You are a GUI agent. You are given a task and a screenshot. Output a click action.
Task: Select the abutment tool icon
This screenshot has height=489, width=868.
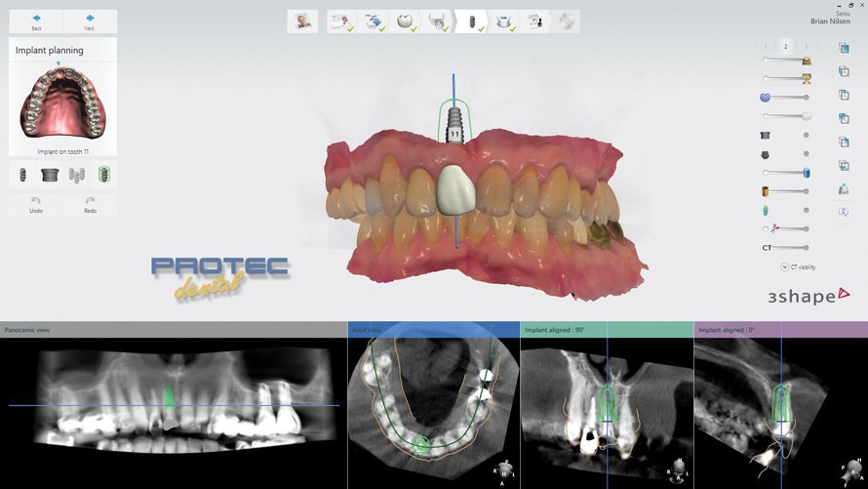tap(50, 175)
